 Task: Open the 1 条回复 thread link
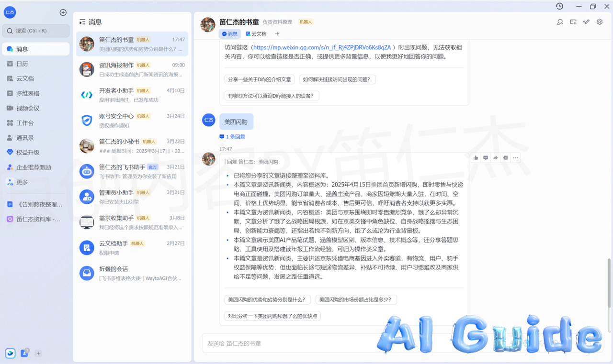tap(232, 136)
